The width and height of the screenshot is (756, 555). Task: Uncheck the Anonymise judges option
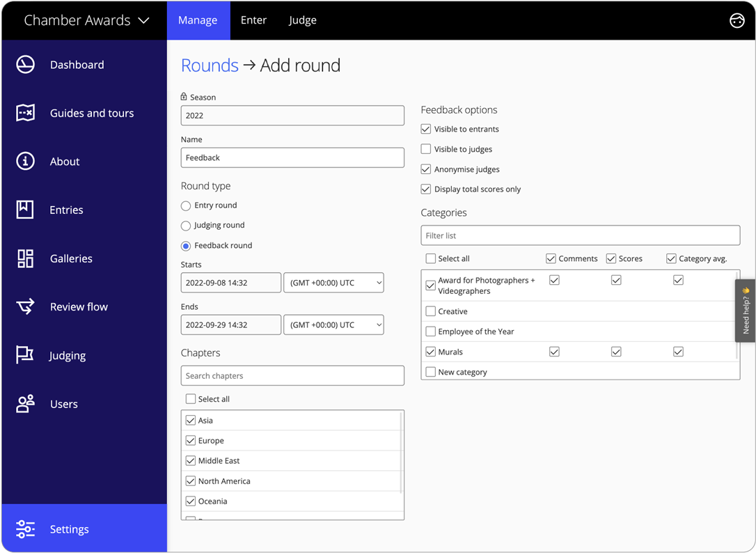426,169
